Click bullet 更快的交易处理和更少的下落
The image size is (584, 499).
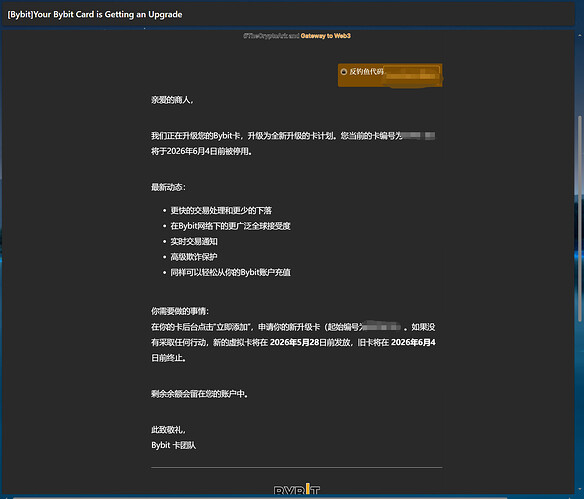[221, 210]
